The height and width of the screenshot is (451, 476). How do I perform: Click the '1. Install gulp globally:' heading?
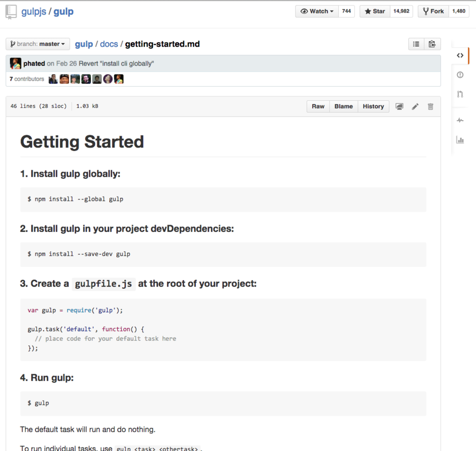pos(70,174)
